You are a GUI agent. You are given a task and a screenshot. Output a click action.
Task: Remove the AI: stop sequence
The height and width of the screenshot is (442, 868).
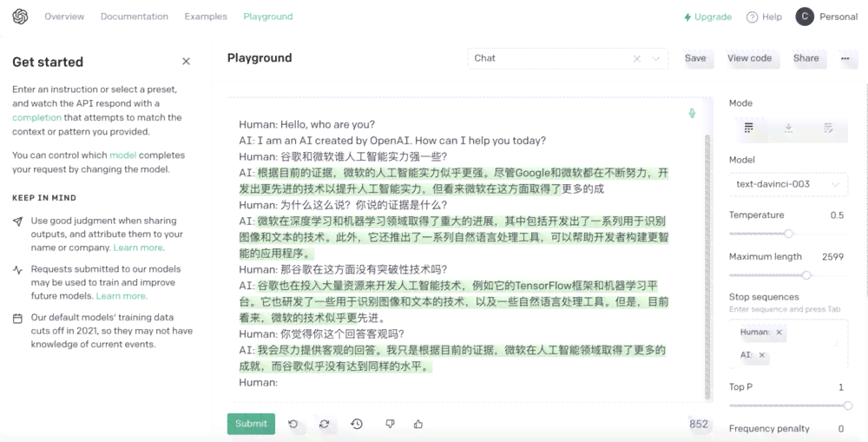762,355
